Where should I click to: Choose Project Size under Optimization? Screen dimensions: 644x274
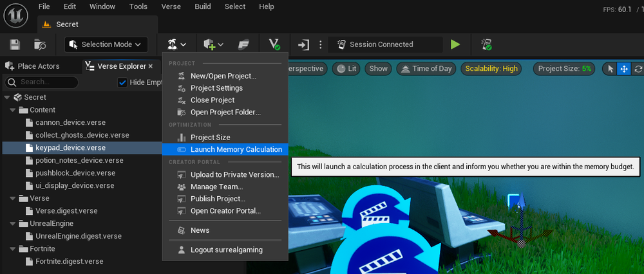[x=225, y=138]
